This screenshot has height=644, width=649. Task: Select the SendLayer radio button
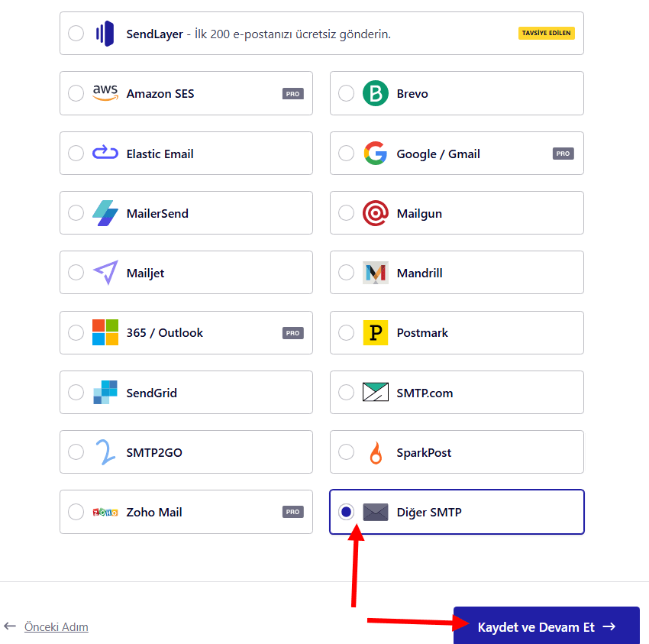[76, 33]
